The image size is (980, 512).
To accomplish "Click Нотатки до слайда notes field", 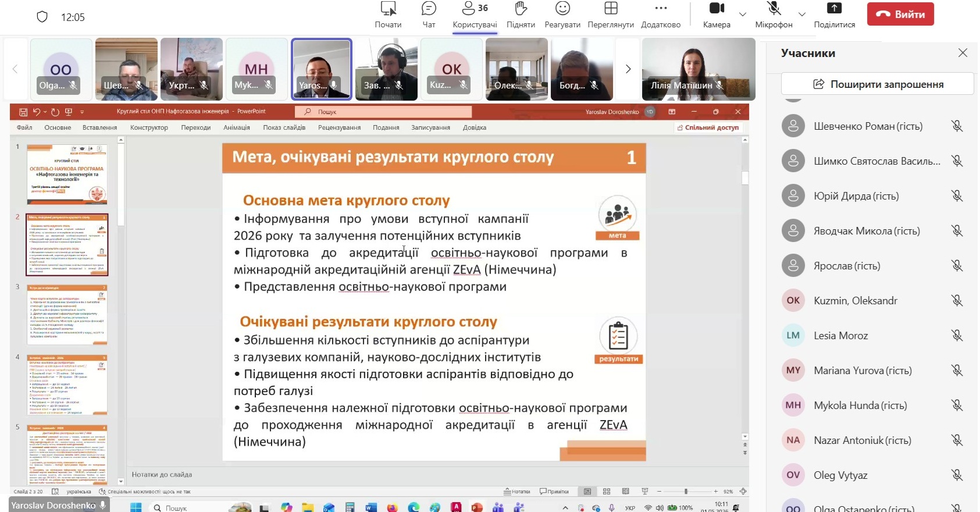I will coord(436,474).
